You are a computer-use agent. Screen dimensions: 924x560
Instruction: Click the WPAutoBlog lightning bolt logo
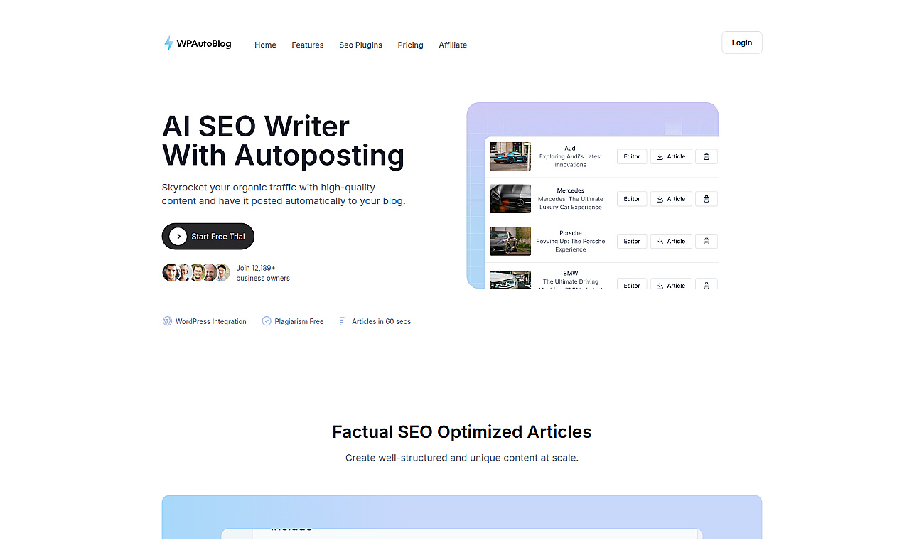pos(168,43)
